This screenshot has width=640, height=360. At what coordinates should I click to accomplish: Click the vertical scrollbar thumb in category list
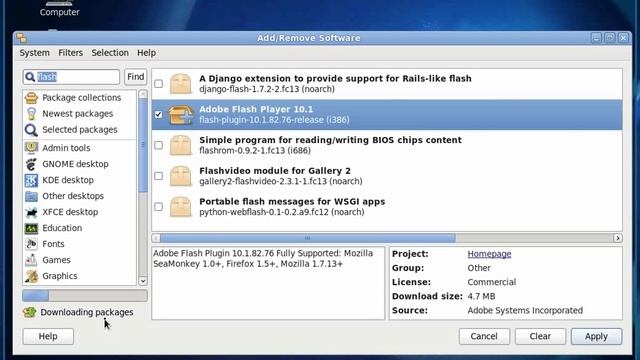[143, 146]
